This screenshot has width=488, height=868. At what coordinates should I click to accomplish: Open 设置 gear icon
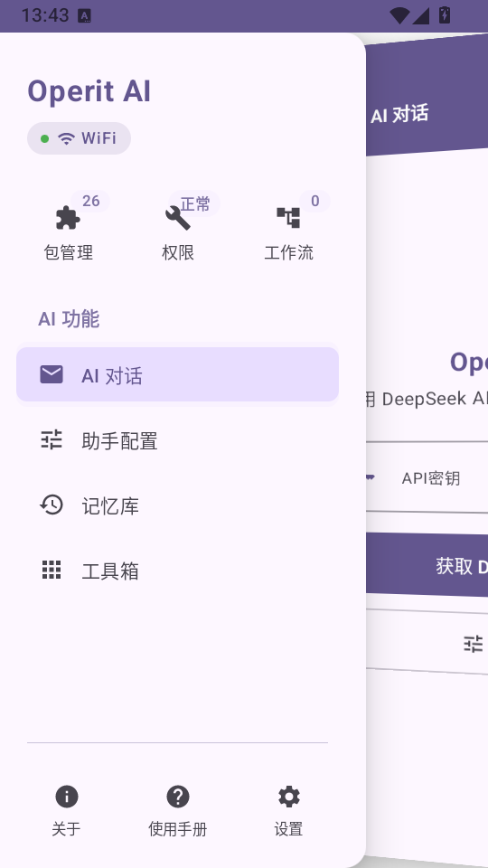coord(289,797)
